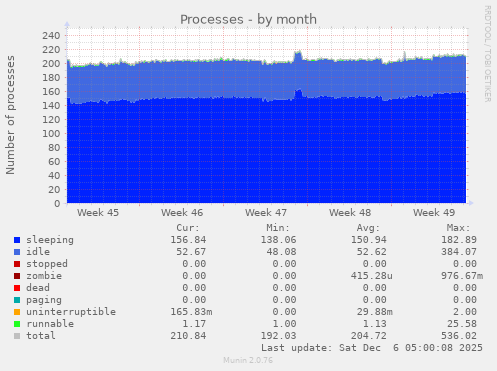Click the 'Cur:' column header

pyautogui.click(x=188, y=228)
